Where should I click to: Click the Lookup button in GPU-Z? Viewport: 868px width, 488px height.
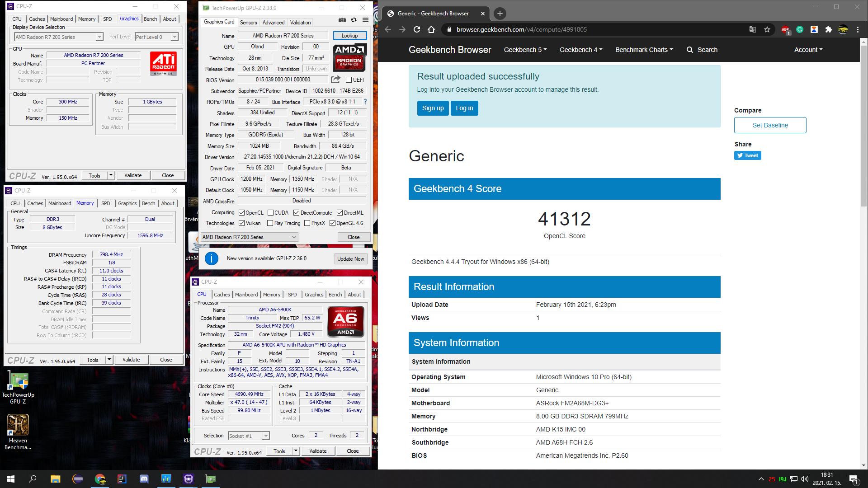(x=349, y=36)
